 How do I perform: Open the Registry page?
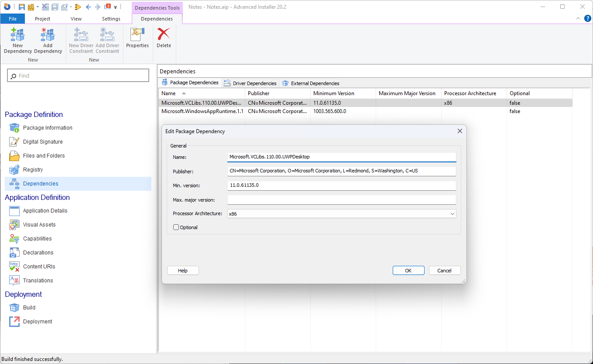(33, 170)
